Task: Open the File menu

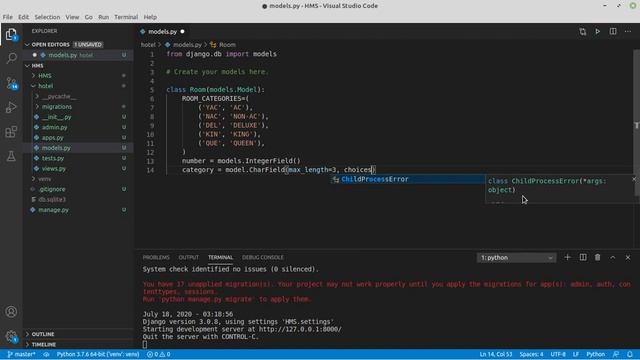Action: point(7,17)
